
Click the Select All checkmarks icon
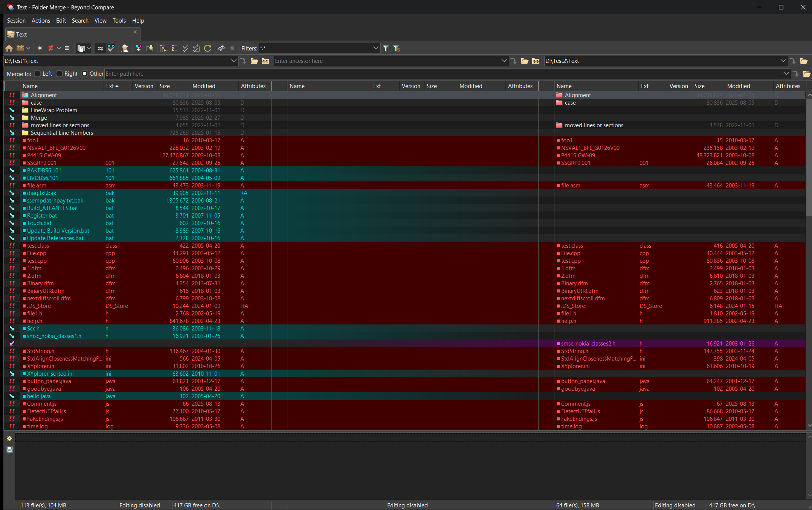(x=185, y=48)
